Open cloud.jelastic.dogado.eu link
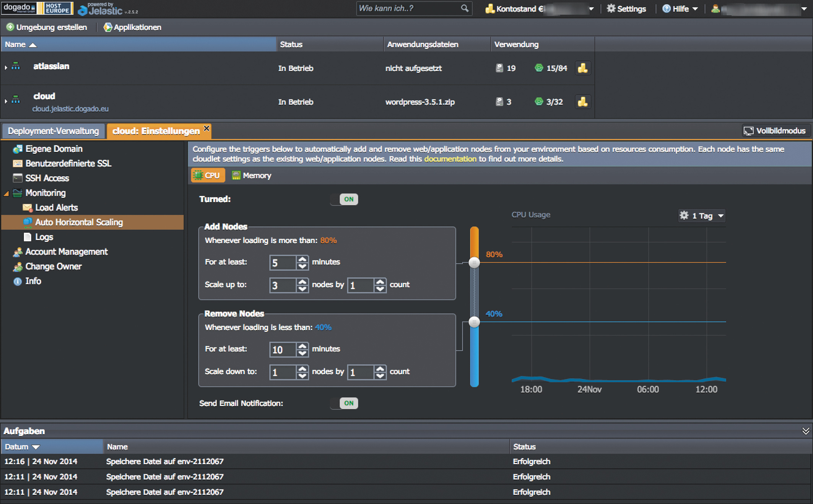Image resolution: width=813 pixels, height=504 pixels. [x=70, y=109]
